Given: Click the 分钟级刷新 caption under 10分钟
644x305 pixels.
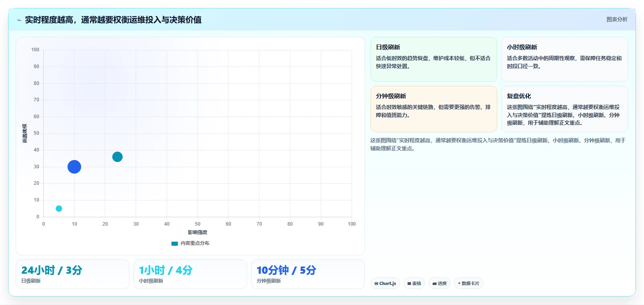Looking at the screenshot, I should (x=269, y=281).
